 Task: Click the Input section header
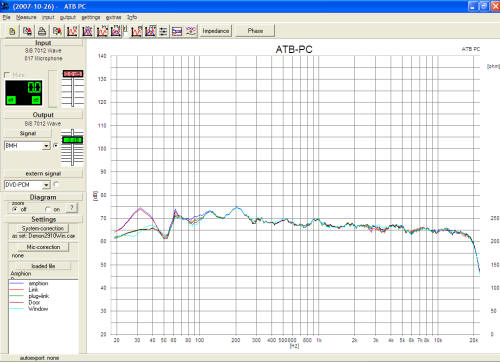pos(43,43)
